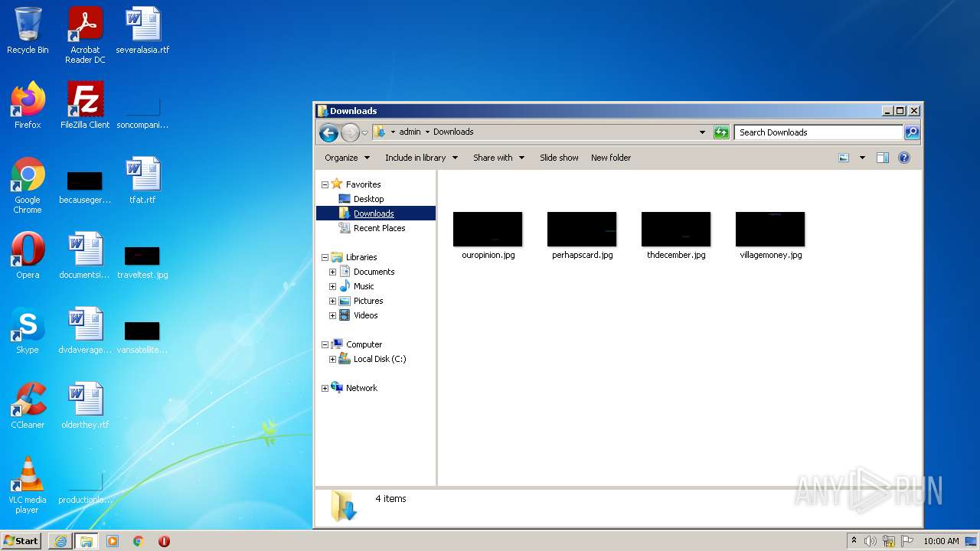The image size is (980, 551).
Task: Expand the Documents library node
Action: [332, 272]
